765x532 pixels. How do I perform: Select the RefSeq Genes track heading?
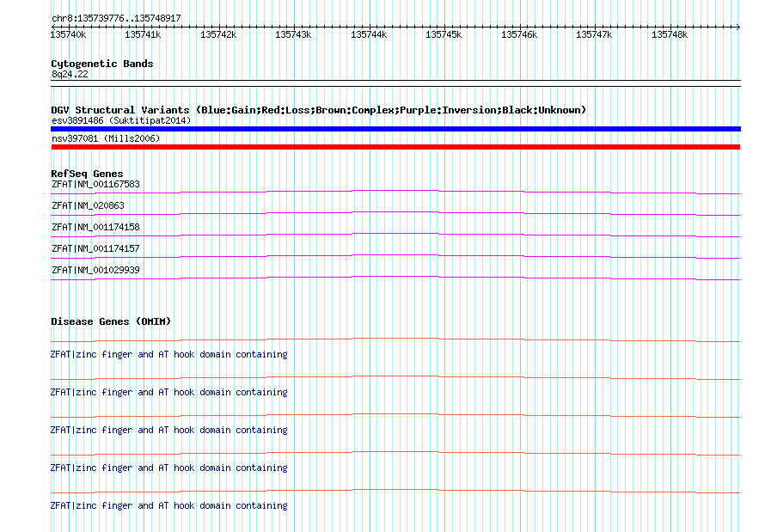[87, 174]
